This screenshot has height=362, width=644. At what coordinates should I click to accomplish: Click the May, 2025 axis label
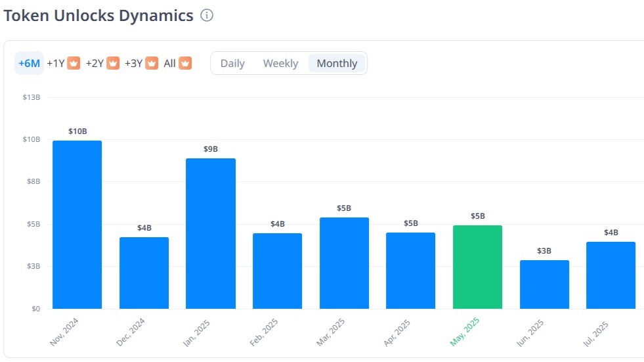click(x=465, y=332)
